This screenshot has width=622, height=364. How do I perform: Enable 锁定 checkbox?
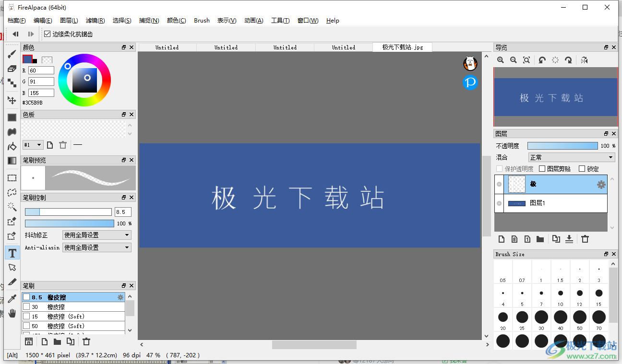[x=582, y=169]
